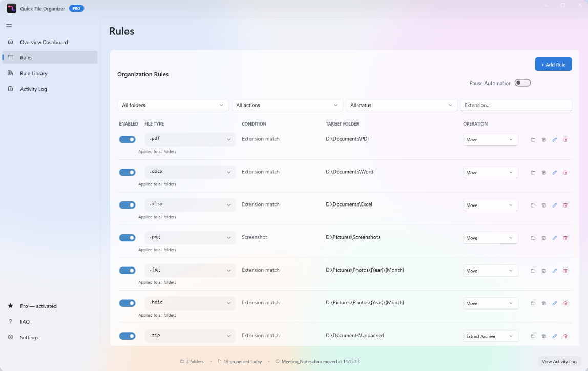Screen dimensions: 588x371
Task: Turn off the .zip rule toggle
Action: tap(127, 336)
